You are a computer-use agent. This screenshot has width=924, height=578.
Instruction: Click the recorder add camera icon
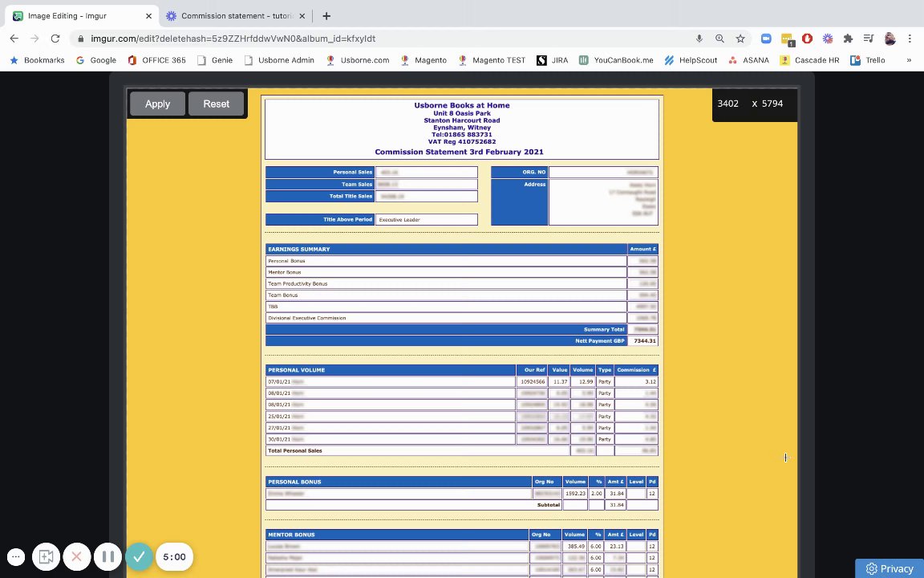[x=46, y=557]
